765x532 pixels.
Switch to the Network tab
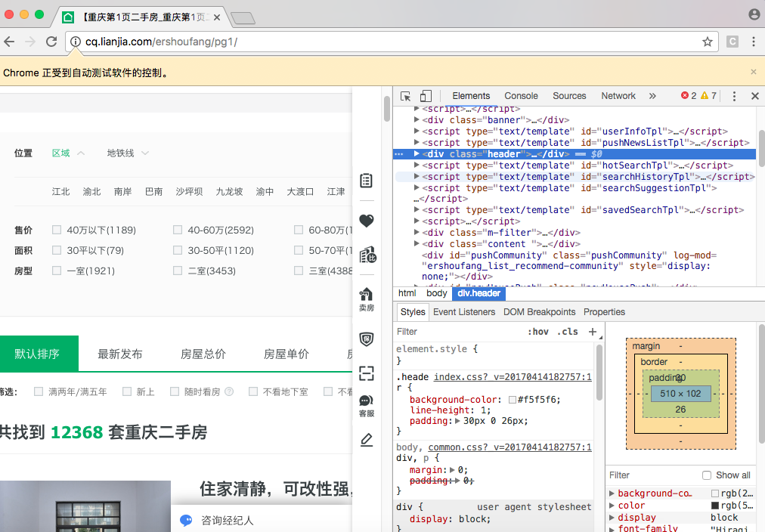tap(618, 96)
